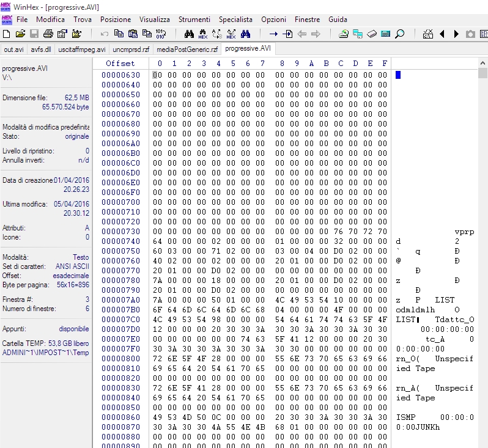Open the Specialista menu

click(235, 20)
